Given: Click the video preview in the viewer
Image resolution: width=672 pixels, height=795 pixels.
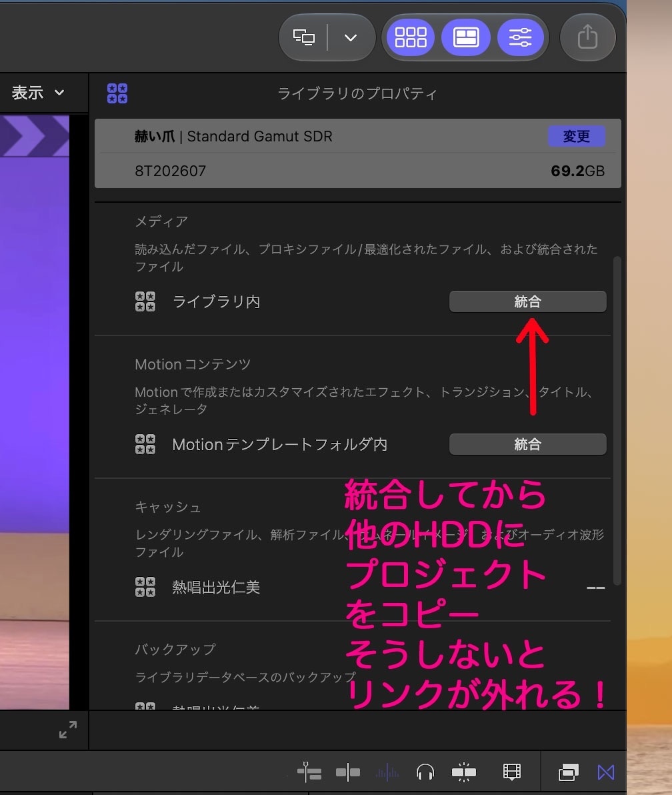Looking at the screenshot, I should (x=35, y=412).
